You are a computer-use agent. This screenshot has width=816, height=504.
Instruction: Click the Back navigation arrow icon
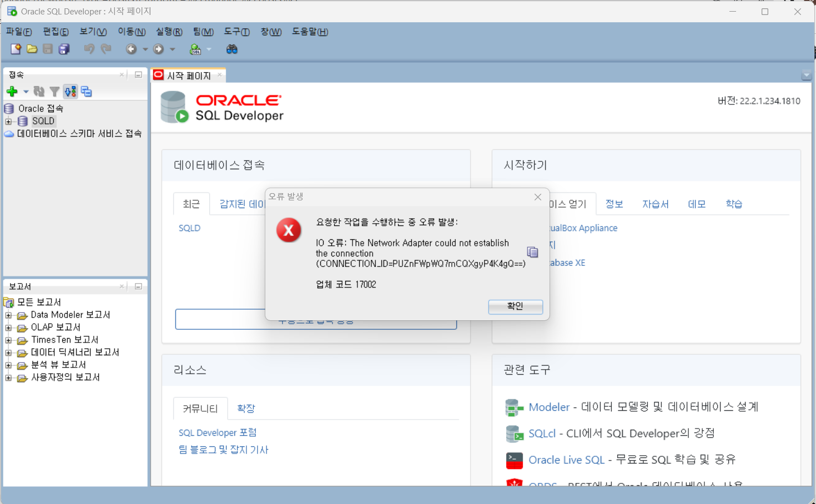click(x=131, y=49)
